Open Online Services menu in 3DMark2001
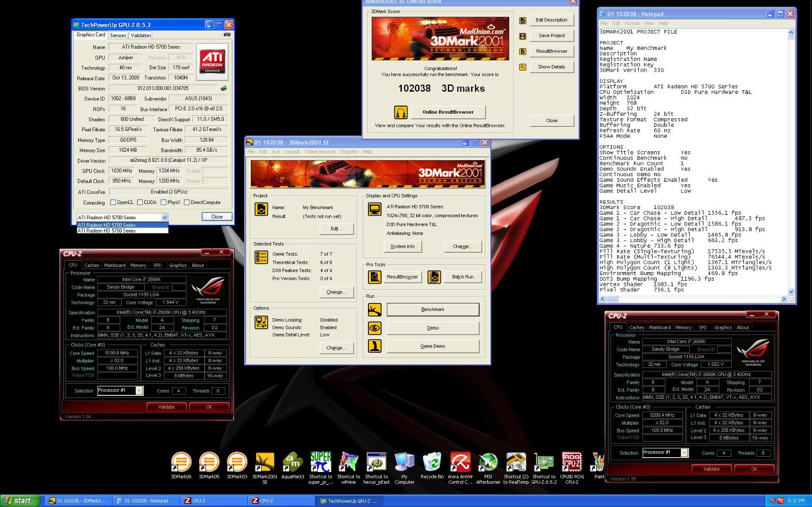The image size is (812, 507). tap(320, 152)
